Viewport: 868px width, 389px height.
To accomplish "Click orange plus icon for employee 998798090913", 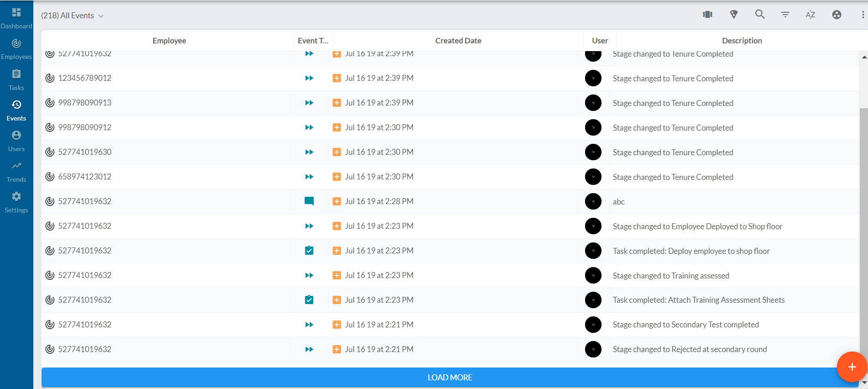I will (x=337, y=103).
